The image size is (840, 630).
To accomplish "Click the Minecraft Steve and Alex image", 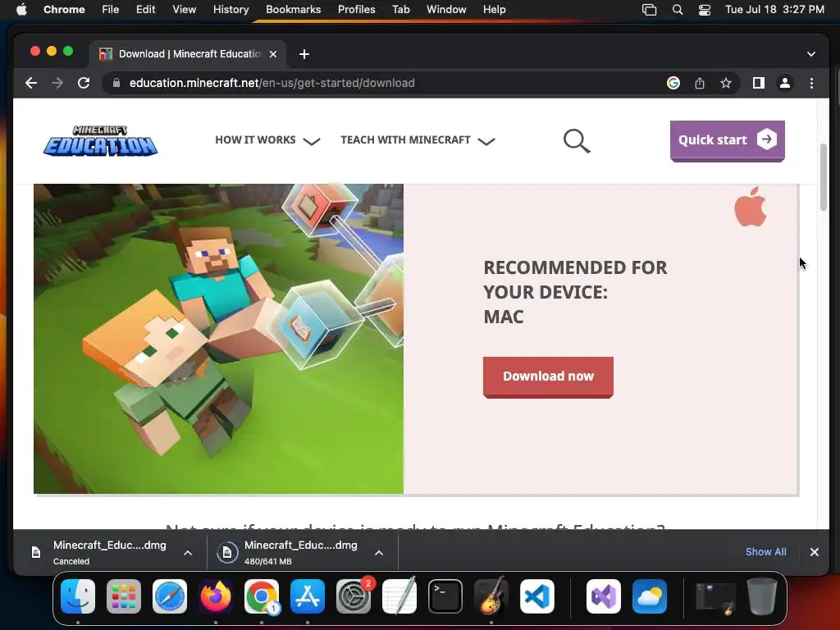I will click(218, 339).
